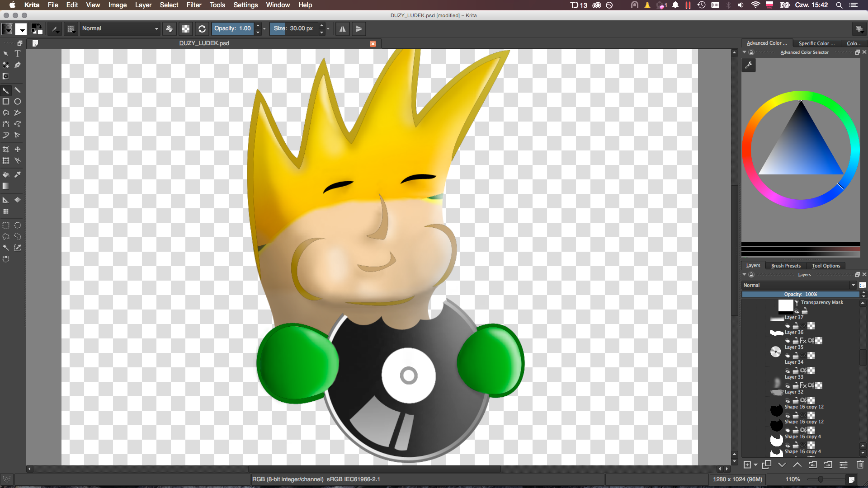Toggle visibility of Layer 37
The image size is (868, 488).
788,325
